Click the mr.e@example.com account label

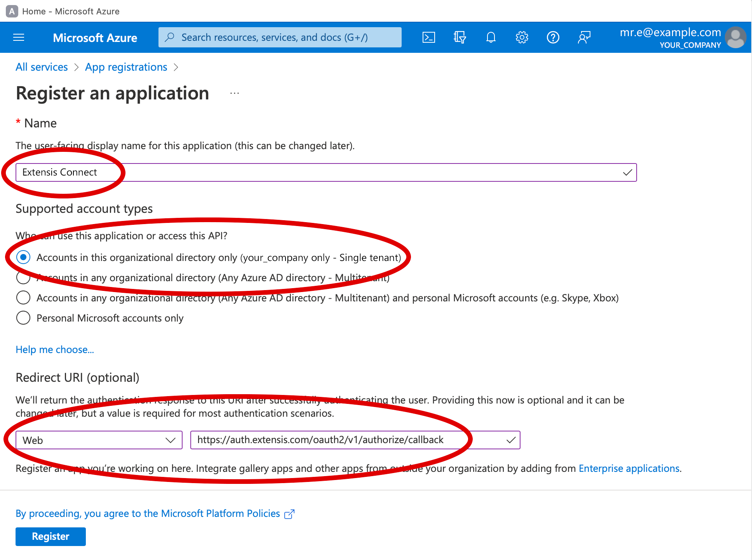click(670, 32)
